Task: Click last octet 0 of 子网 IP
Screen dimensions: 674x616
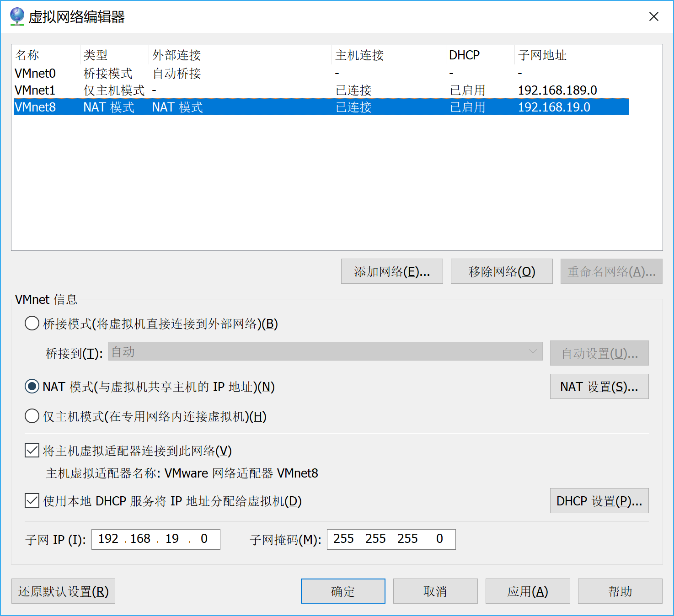Action: 204,539
